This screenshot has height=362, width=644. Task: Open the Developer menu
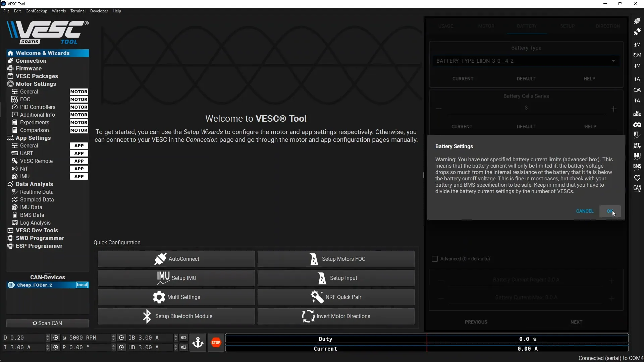99,11
